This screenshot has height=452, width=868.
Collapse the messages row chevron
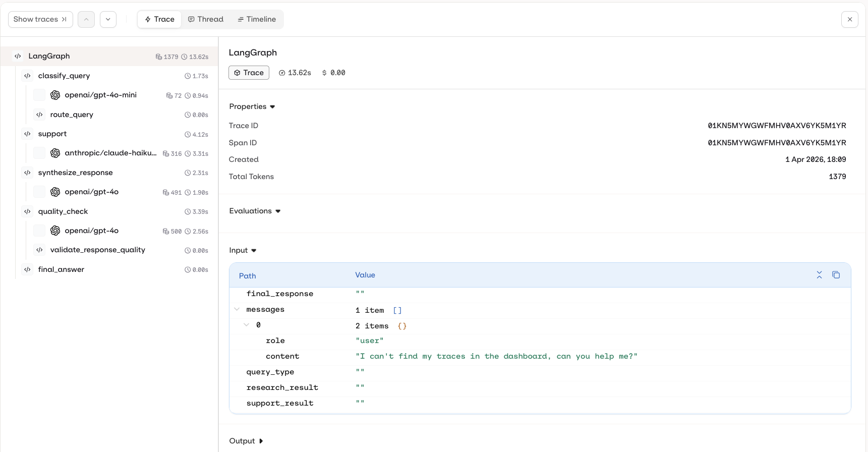(237, 309)
